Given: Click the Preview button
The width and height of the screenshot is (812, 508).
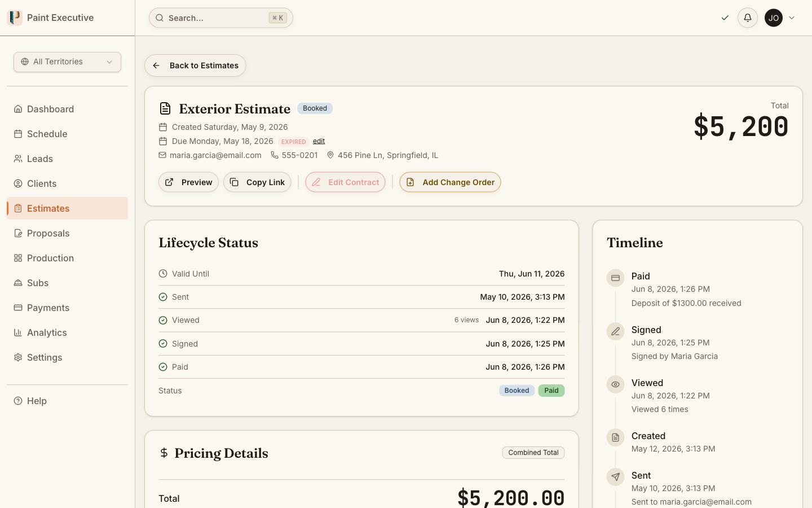Looking at the screenshot, I should 188,182.
